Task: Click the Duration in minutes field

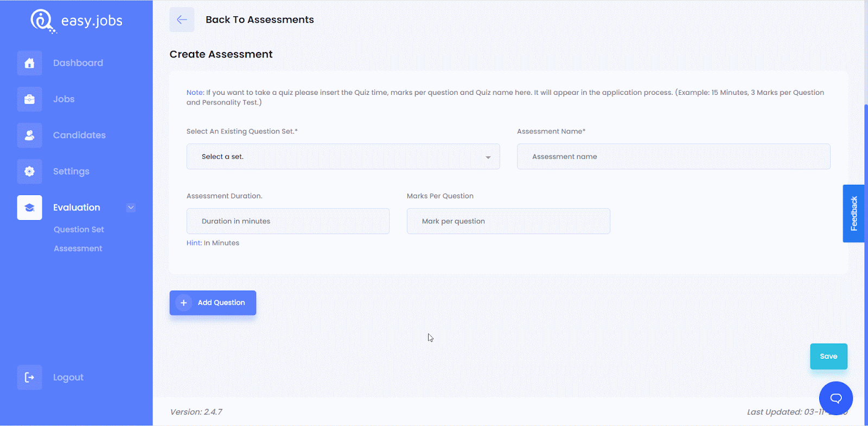Action: pos(288,221)
